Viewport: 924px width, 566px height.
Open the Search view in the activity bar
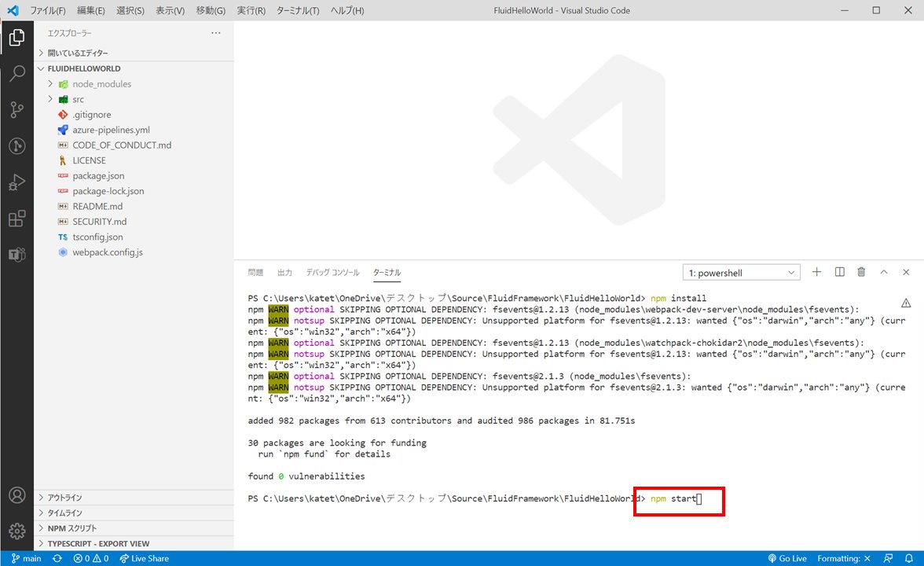click(17, 73)
